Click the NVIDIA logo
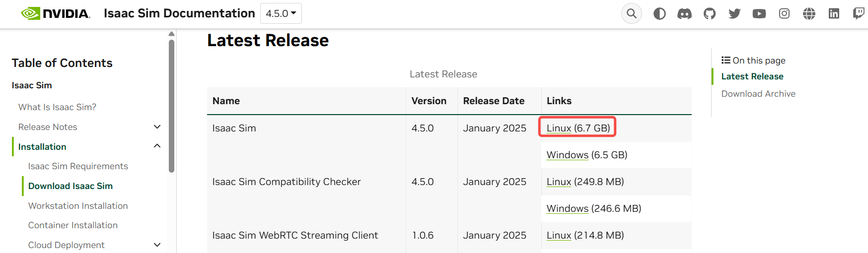868x253 pixels. [x=56, y=13]
